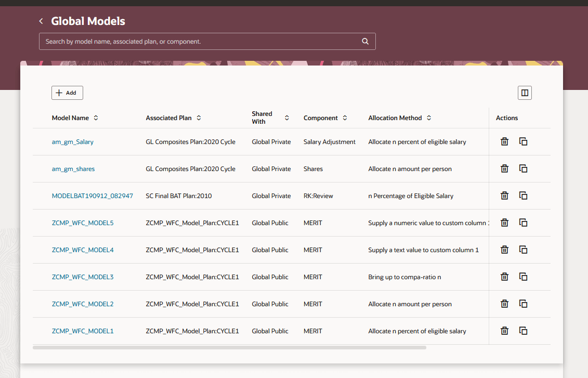This screenshot has width=588, height=378.
Task: Sort by Shared With column
Action: click(287, 118)
